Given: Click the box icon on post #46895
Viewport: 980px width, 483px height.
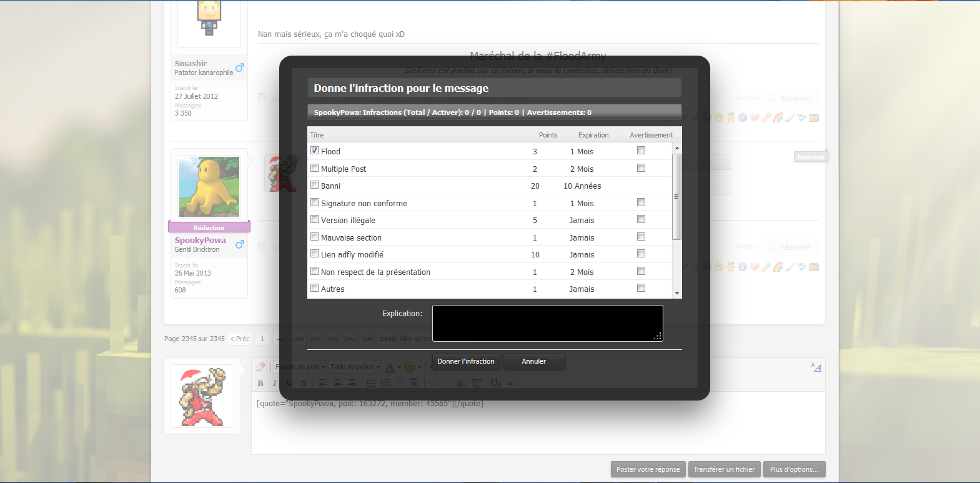Looking at the screenshot, I should click(x=814, y=267).
